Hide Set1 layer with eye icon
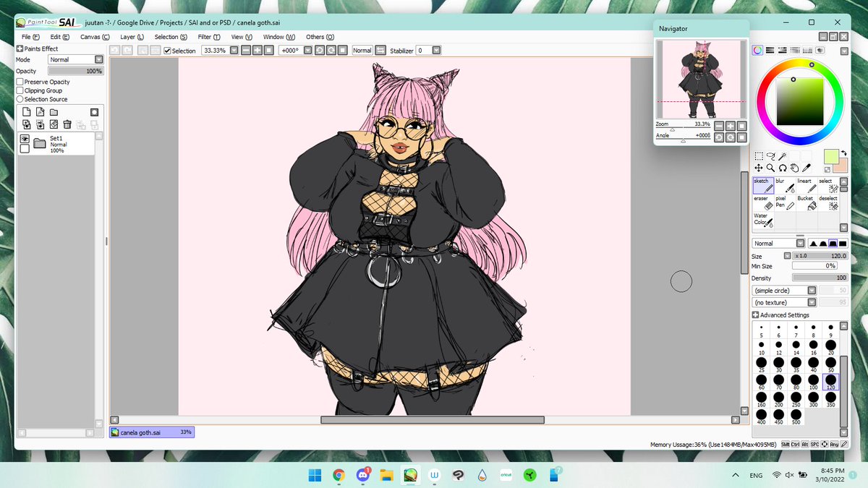The height and width of the screenshot is (488, 868). [25, 138]
